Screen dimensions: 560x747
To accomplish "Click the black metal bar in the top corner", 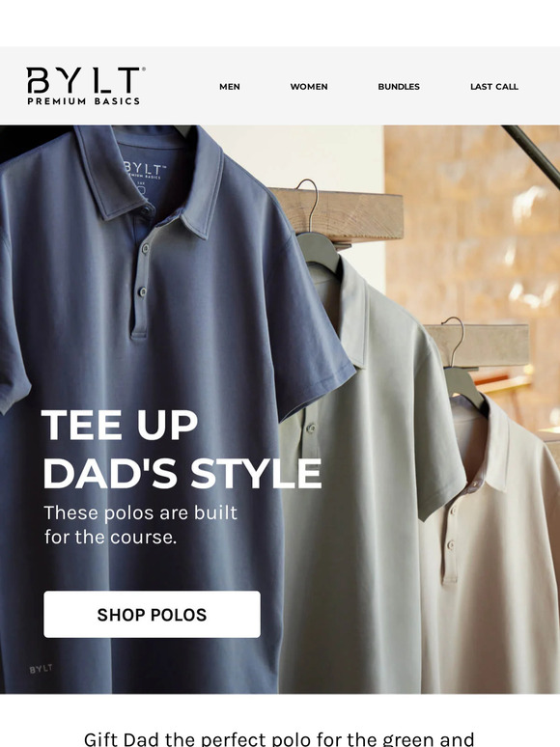I will click(533, 153).
